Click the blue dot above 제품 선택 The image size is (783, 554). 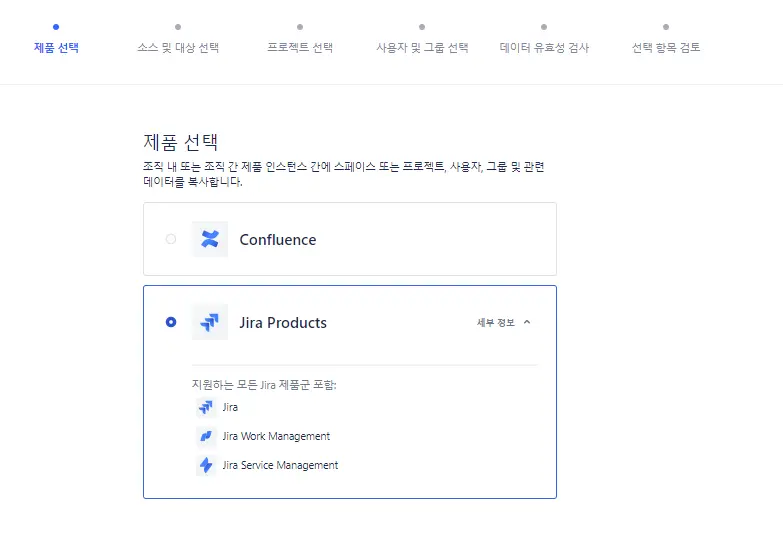[56, 27]
